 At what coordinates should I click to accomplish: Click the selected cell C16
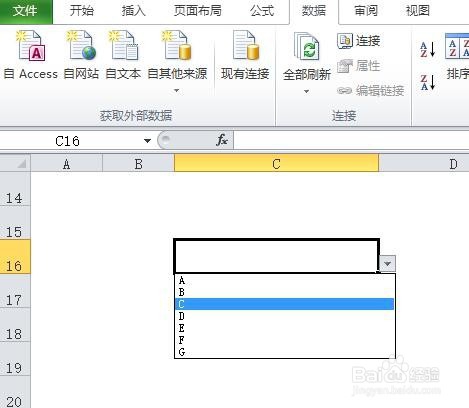(x=276, y=256)
